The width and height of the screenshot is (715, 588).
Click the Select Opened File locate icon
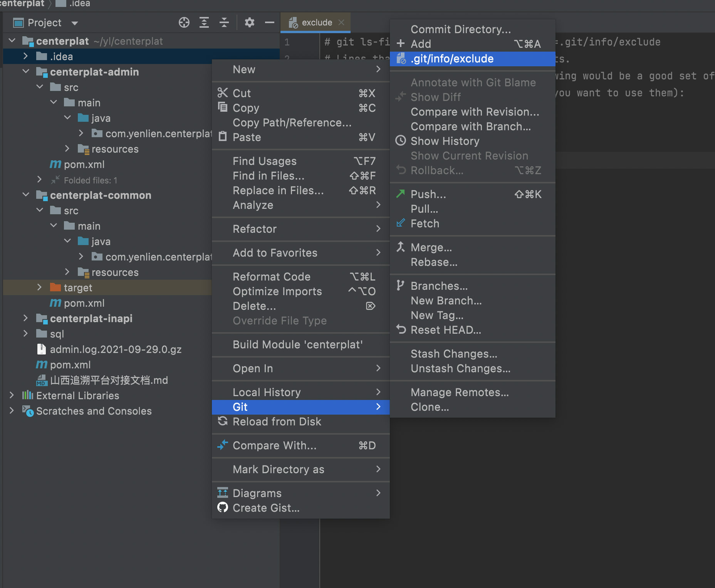click(184, 22)
